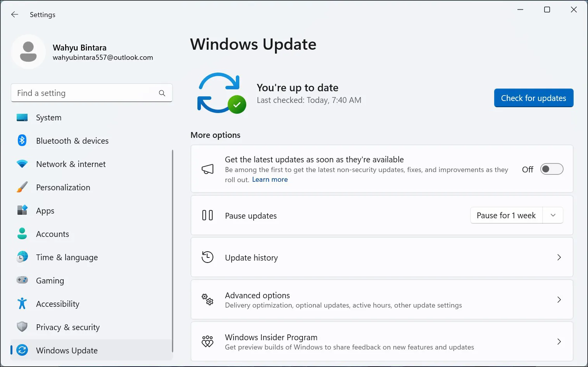This screenshot has height=367, width=588.
Task: Select the Gaming controller icon
Action: 22,280
